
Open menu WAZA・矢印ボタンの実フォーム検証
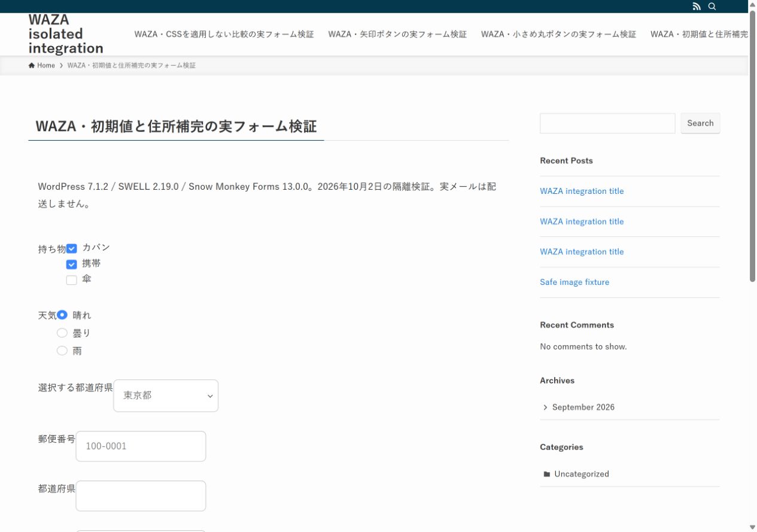pos(397,34)
